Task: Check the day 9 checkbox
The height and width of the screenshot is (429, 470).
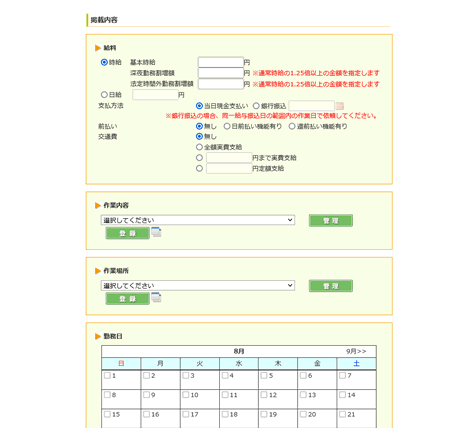Action: coord(146,395)
